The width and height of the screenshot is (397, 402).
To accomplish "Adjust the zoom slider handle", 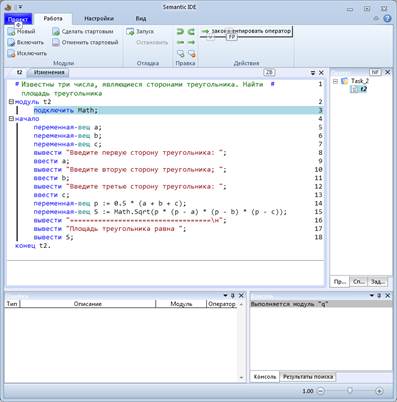I will coord(349,390).
